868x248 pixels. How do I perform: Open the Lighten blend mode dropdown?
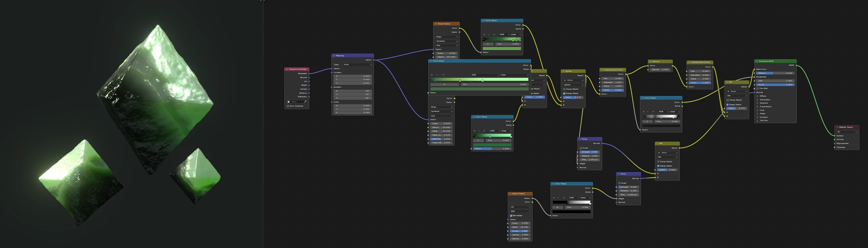click(x=573, y=85)
